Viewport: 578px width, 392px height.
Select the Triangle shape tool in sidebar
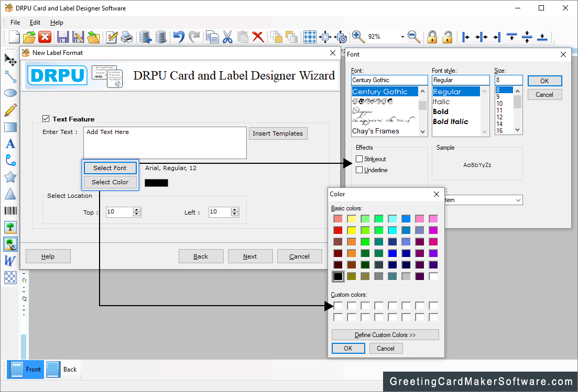click(x=10, y=194)
